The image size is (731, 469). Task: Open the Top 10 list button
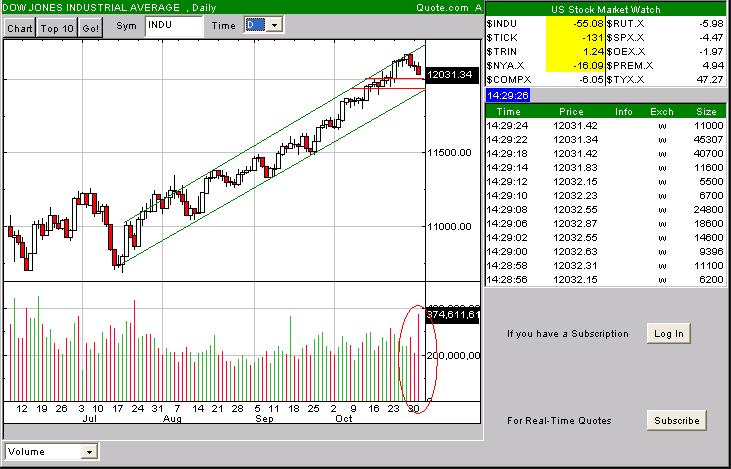tap(57, 28)
